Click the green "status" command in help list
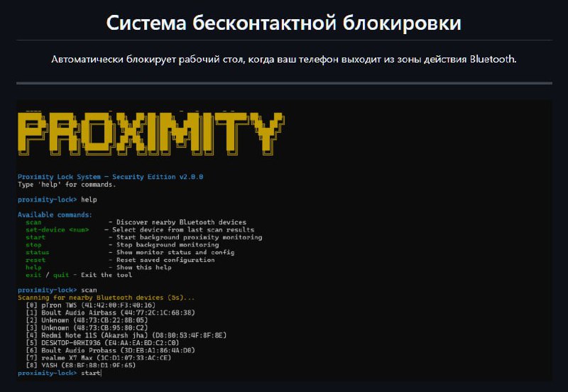Viewport: 568px width, 392px height. point(38,252)
